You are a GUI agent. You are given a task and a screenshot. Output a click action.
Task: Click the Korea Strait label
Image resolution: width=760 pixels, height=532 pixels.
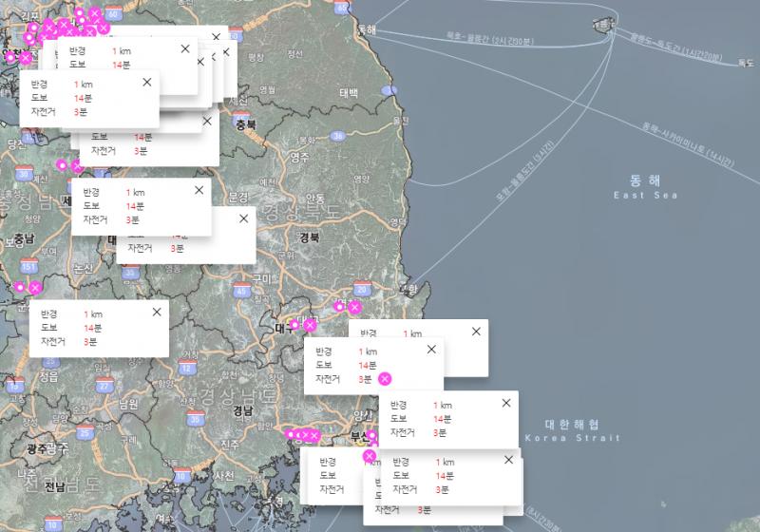pos(573,438)
